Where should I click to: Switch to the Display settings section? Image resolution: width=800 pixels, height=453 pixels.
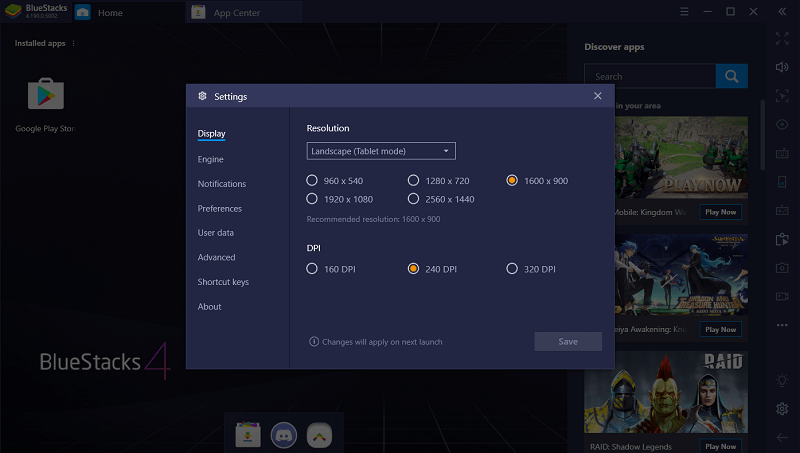pos(211,134)
